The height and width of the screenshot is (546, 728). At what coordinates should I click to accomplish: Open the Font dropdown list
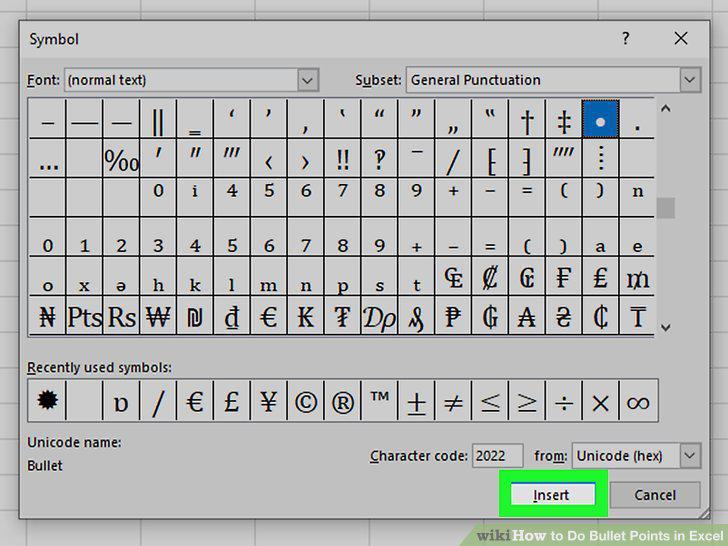pyautogui.click(x=307, y=80)
